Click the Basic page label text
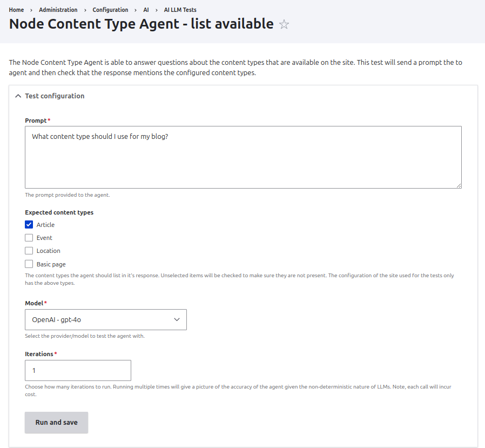Screen dimensions: 485x448 51,264
